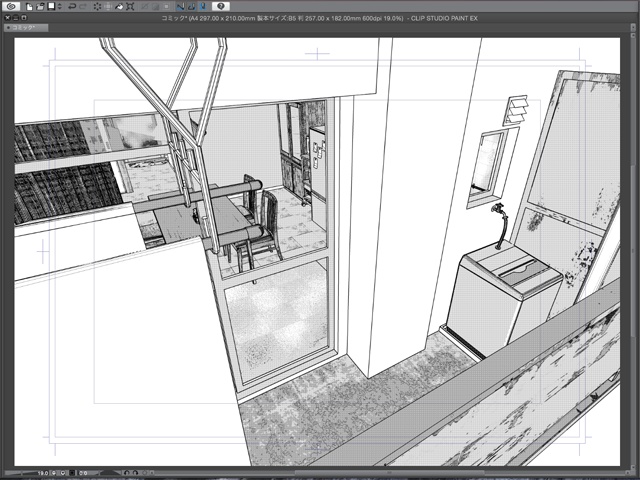Click the horizontal canvas scrollbar

(388, 473)
